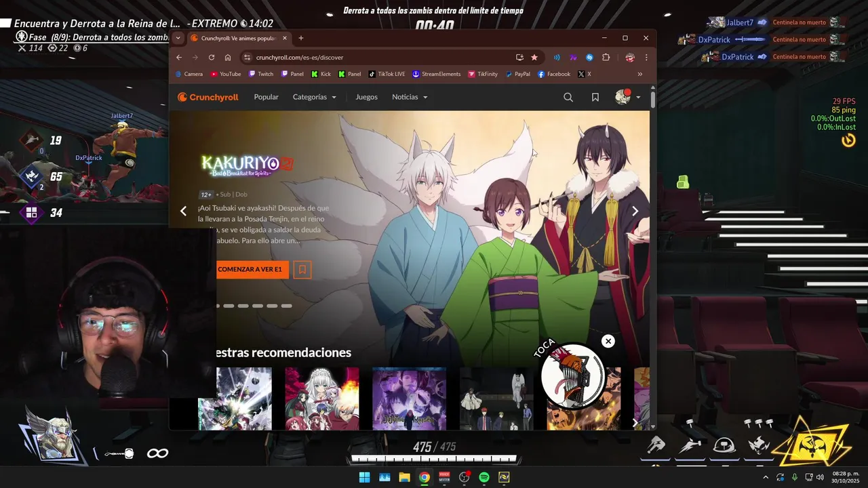
Task: Open Chrome's three-dot menu
Action: [x=646, y=58]
